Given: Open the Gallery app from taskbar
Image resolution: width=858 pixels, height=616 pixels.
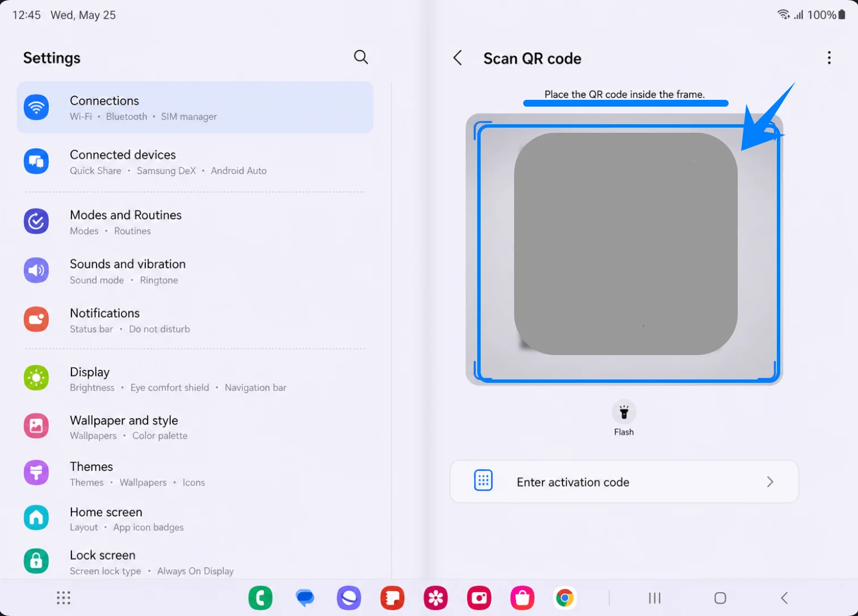Looking at the screenshot, I should pyautogui.click(x=436, y=598).
